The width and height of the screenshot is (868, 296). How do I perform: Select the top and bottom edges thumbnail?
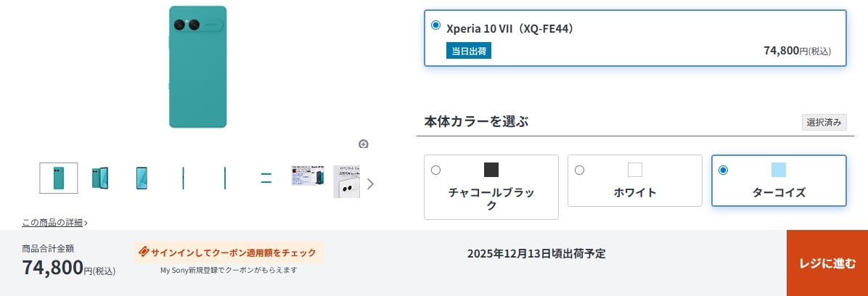pos(266,178)
